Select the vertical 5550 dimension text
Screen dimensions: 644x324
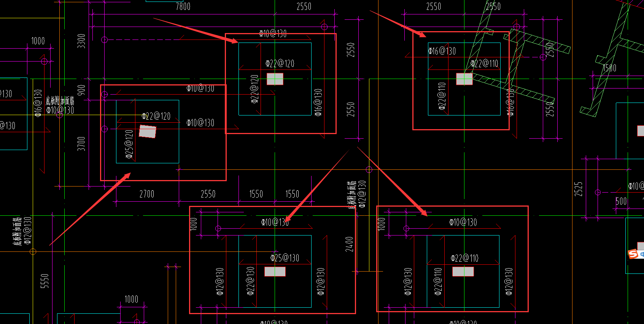(45, 281)
